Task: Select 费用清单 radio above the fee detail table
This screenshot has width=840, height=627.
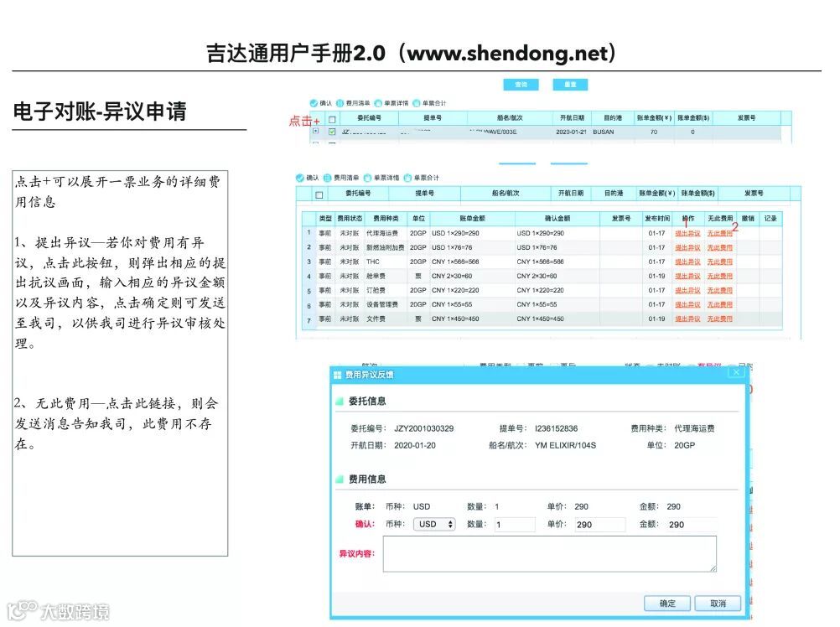Action: (x=327, y=178)
